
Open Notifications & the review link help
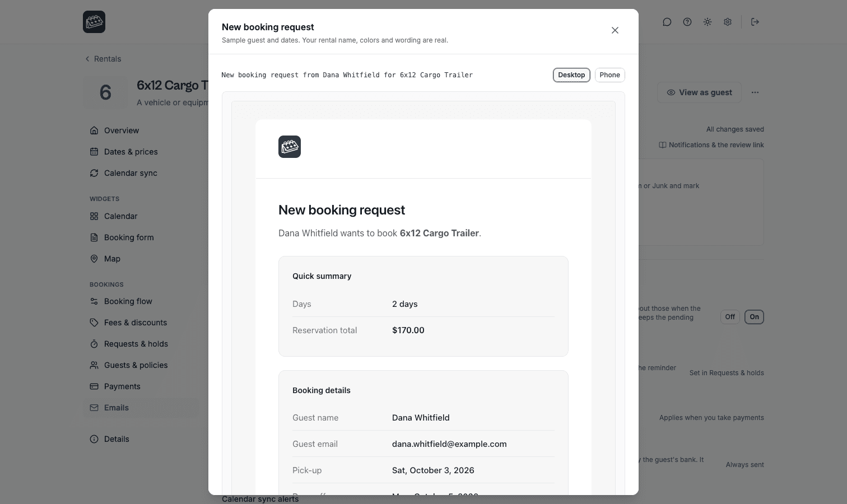(x=711, y=145)
